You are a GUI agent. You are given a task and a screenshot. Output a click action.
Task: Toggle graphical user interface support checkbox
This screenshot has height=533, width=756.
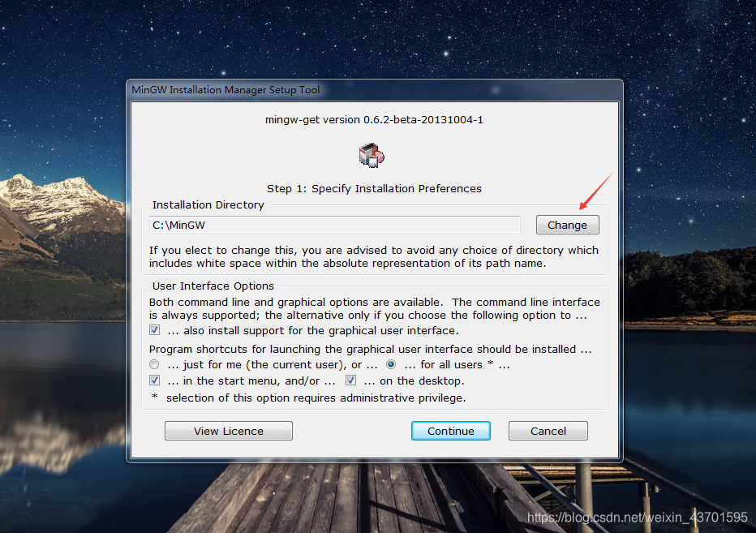pos(154,330)
